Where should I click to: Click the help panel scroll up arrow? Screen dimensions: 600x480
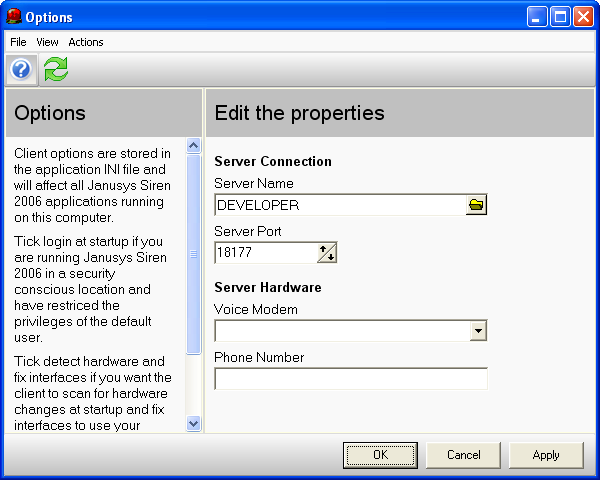194,145
